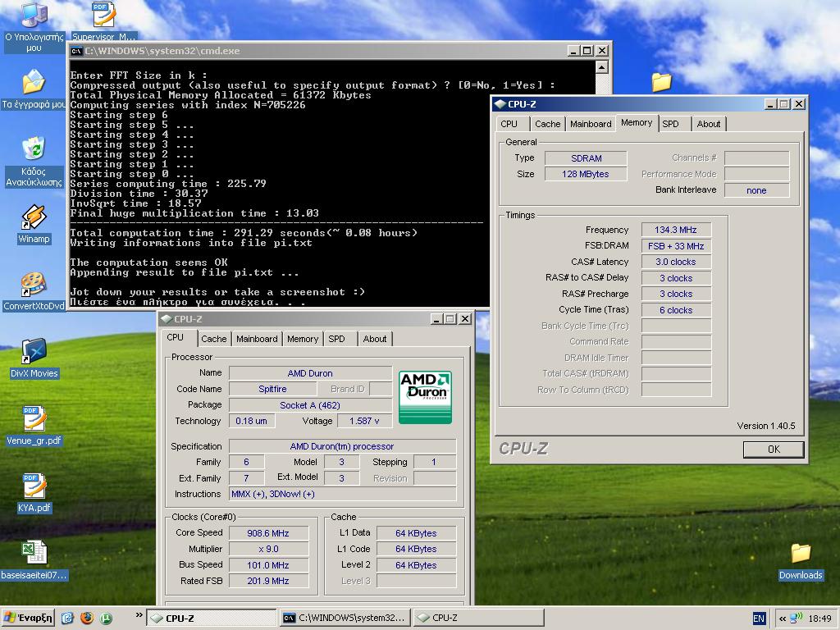The width and height of the screenshot is (840, 630).
Task: Select Cache tab in Memory CPU-Z window
Action: coord(547,124)
